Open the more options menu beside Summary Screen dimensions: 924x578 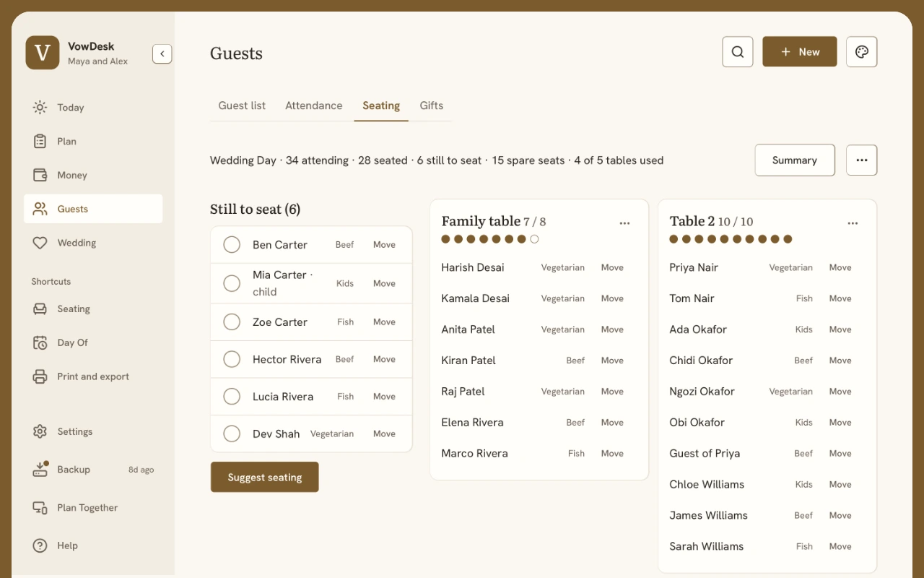point(862,160)
